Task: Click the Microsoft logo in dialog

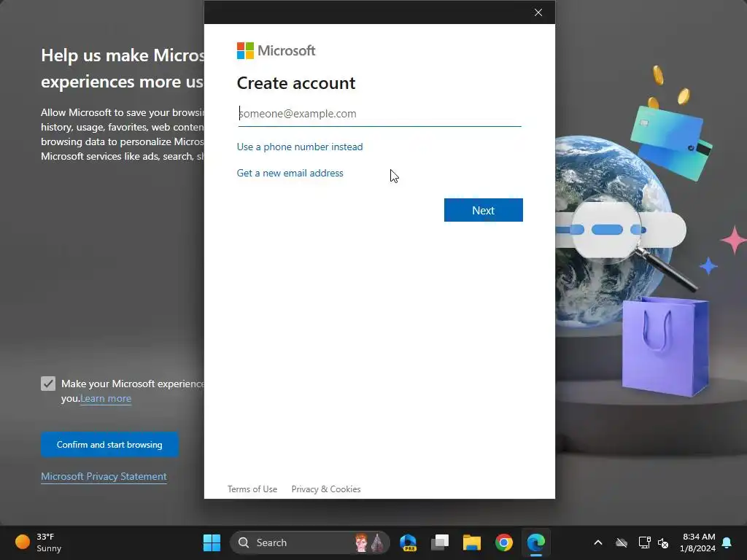Action: pyautogui.click(x=276, y=50)
